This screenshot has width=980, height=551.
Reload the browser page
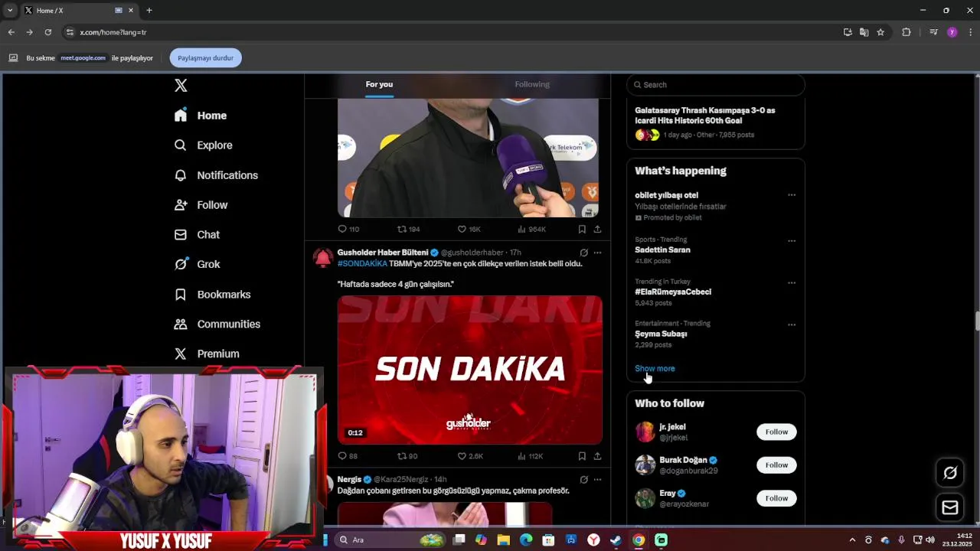[x=47, y=32]
